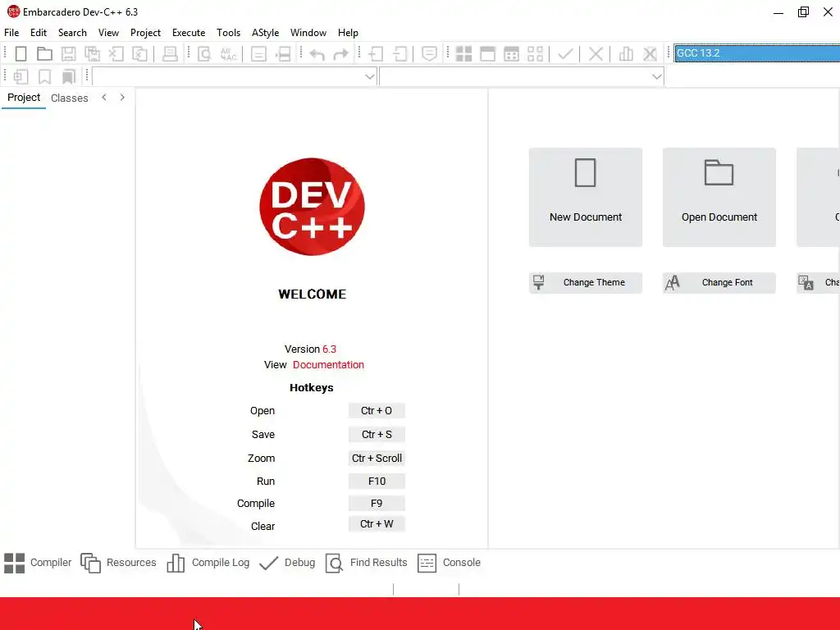
Task: Click the Debug checkmark toolbar icon
Action: [x=566, y=53]
